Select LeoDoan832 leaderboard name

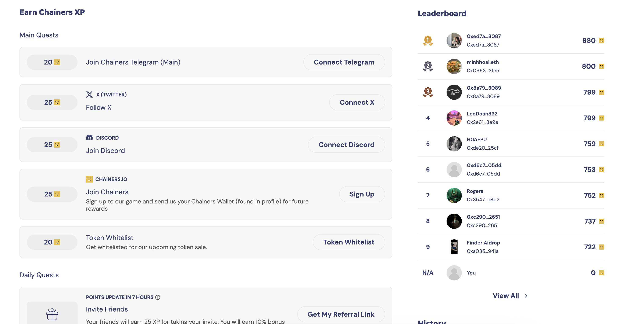(x=482, y=114)
